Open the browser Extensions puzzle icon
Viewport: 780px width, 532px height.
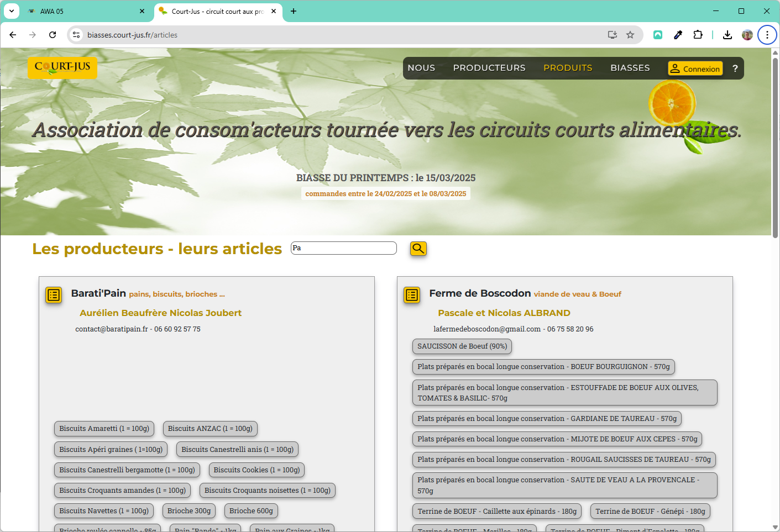pos(698,35)
